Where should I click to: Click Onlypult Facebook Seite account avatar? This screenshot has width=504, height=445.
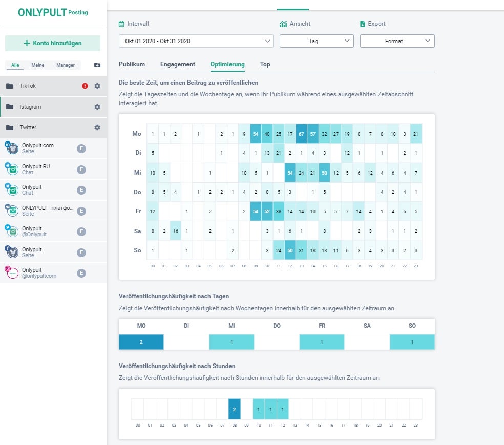point(12,252)
